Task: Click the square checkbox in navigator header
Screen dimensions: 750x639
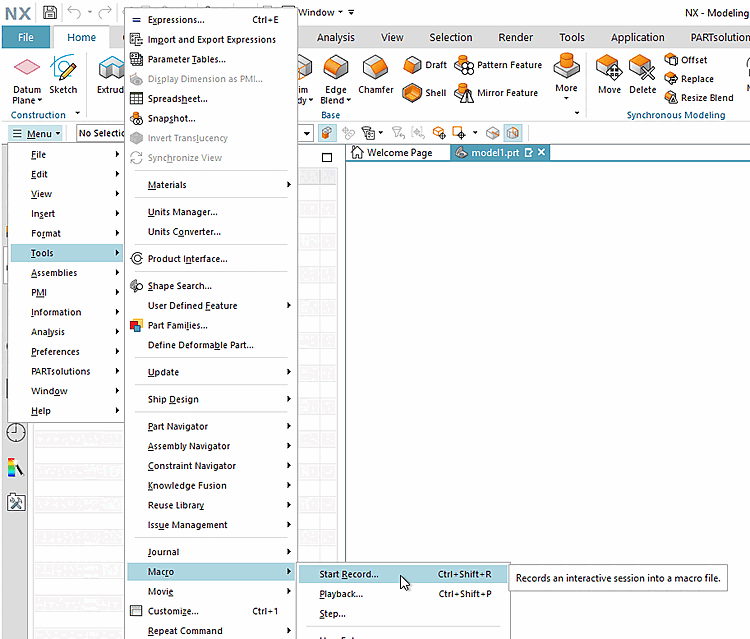Action: pyautogui.click(x=327, y=157)
